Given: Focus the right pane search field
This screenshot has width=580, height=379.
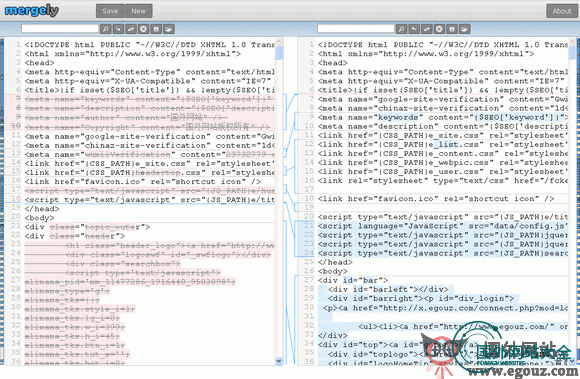Looking at the screenshot, I should (x=356, y=28).
